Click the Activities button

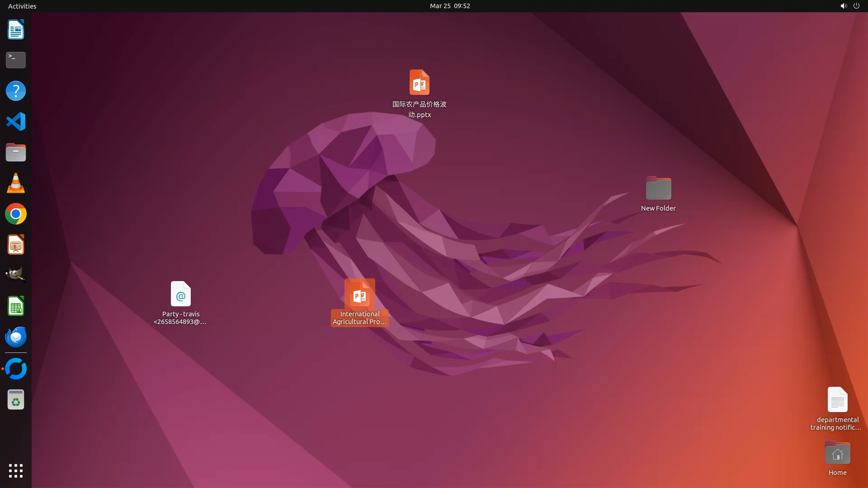tap(22, 6)
